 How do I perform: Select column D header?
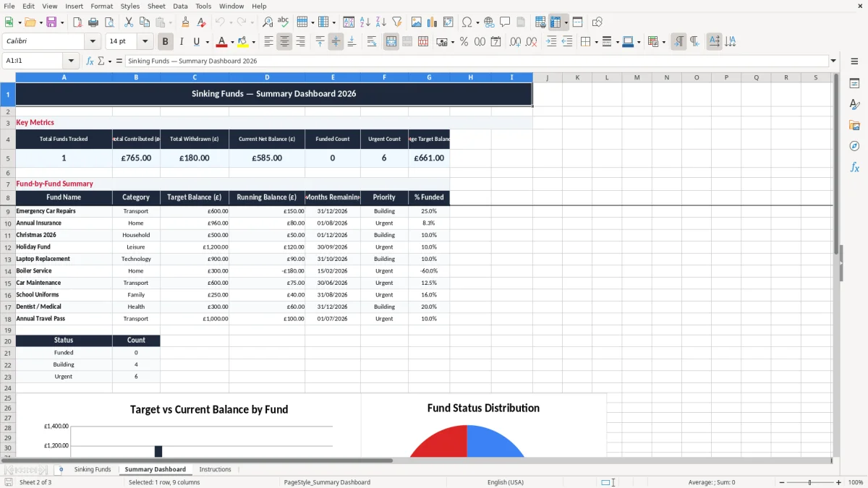[x=267, y=77]
